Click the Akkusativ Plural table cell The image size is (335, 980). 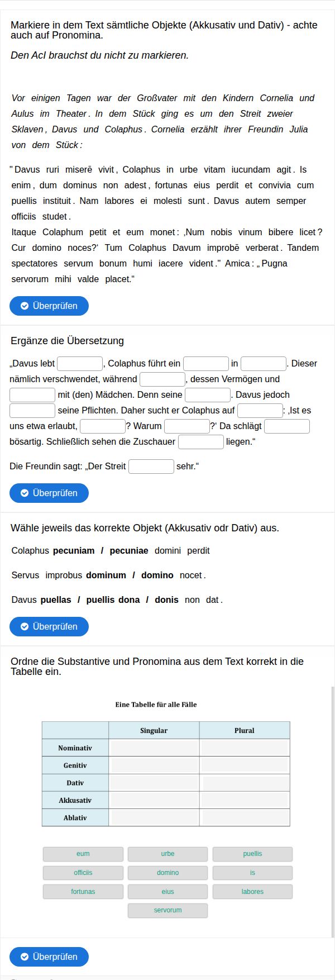point(245,800)
